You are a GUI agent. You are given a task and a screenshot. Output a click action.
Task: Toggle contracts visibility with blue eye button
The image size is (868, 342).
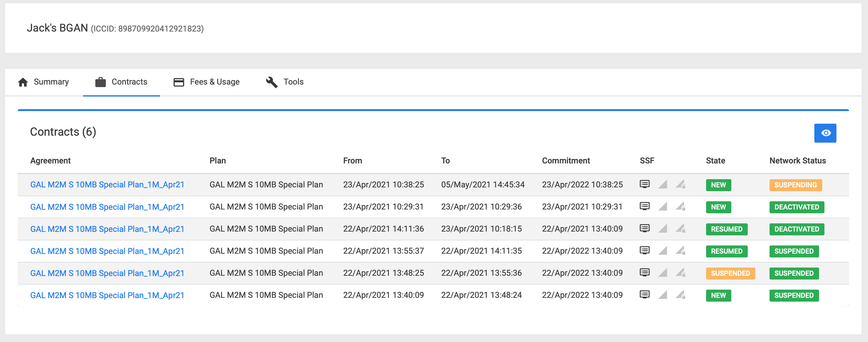click(825, 133)
